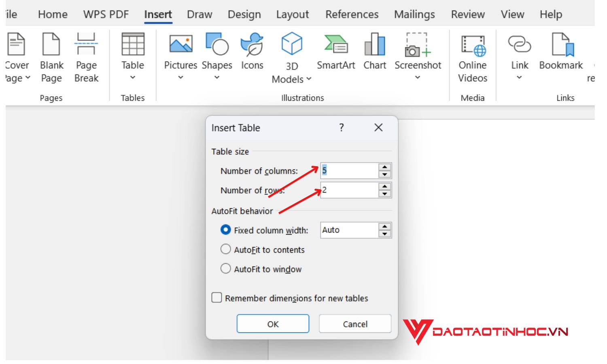The width and height of the screenshot is (607, 364).
Task: Open the Layout tab
Action: pos(293,15)
